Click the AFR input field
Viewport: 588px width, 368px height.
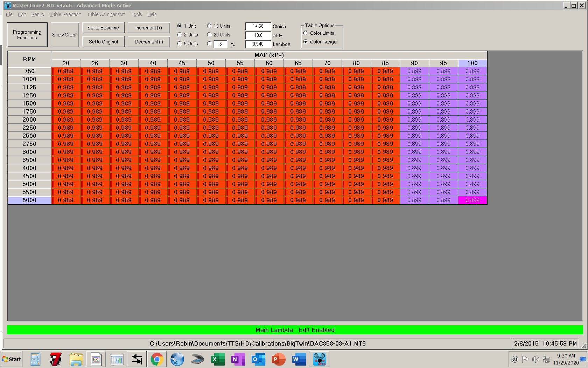pyautogui.click(x=258, y=35)
